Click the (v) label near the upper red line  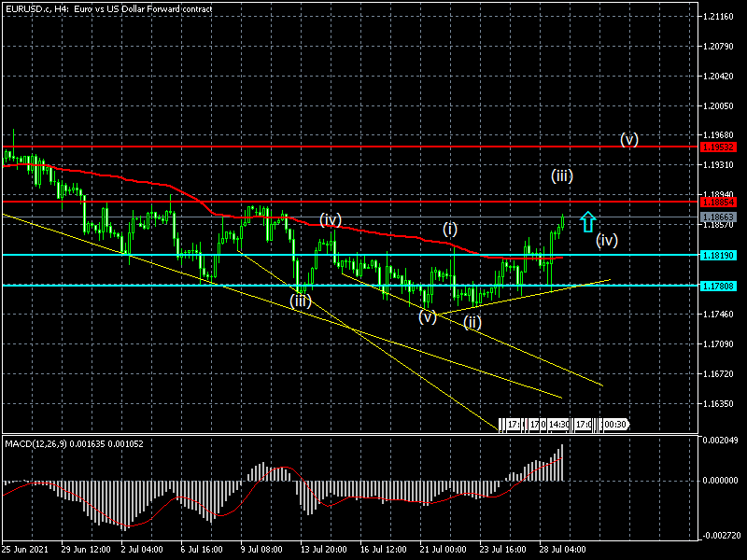(629, 139)
